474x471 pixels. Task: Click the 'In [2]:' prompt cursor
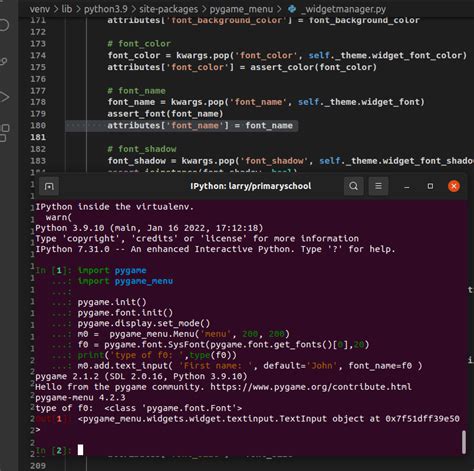tap(80, 450)
